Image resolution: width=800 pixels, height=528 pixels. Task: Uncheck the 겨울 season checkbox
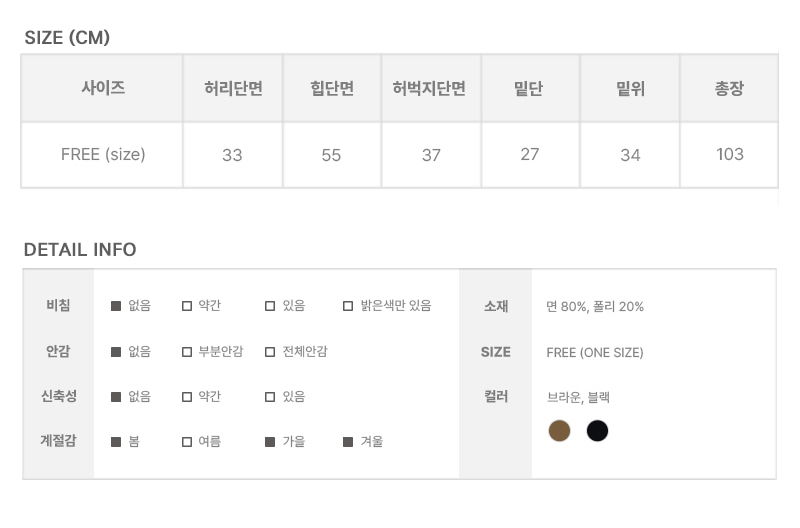[348, 442]
